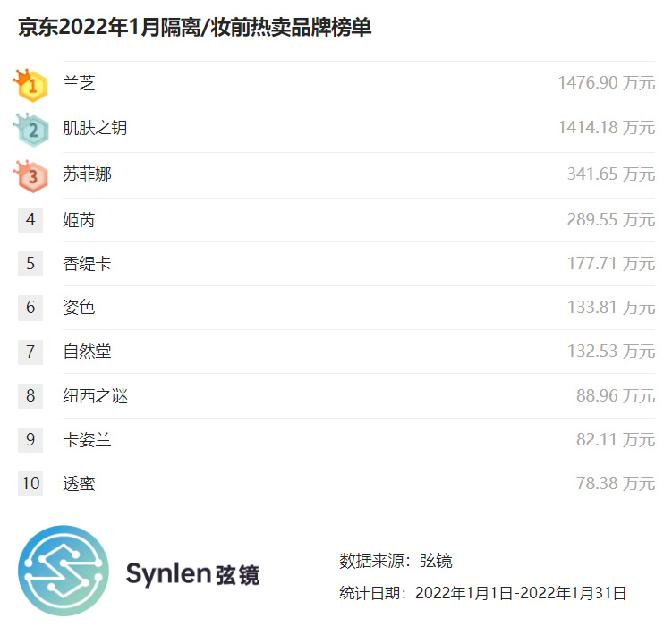Click the teal rank 2 medal icon

[x=30, y=130]
